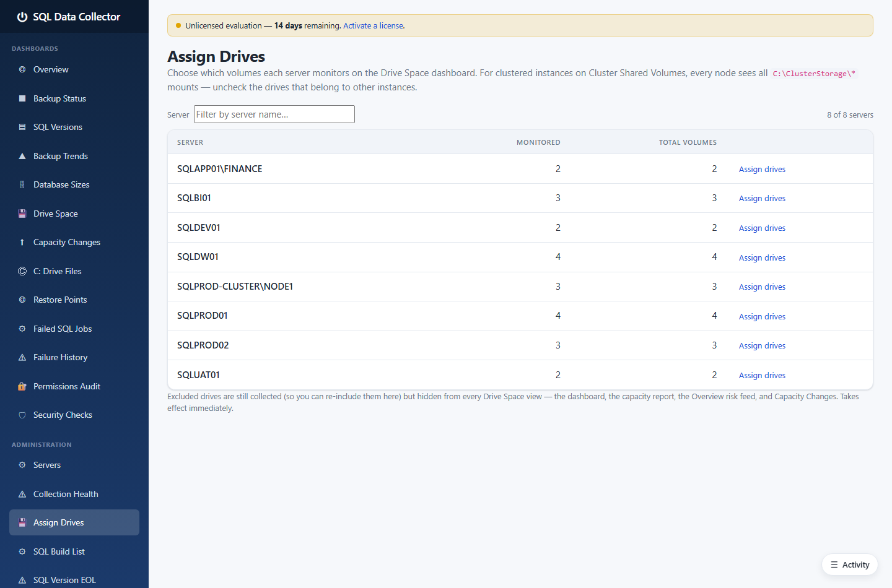The width and height of the screenshot is (892, 588).
Task: Click the SERVER column header
Action: point(190,142)
